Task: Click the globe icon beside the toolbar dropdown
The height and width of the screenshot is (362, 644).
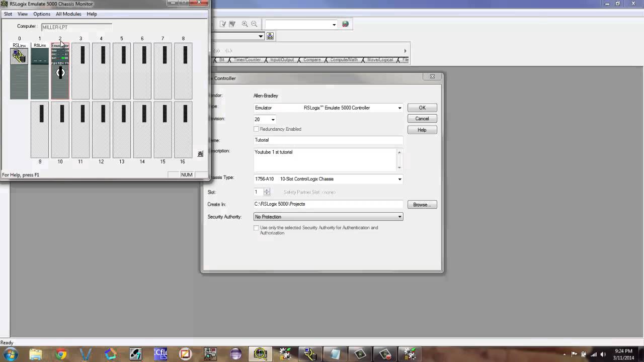Action: point(345,24)
